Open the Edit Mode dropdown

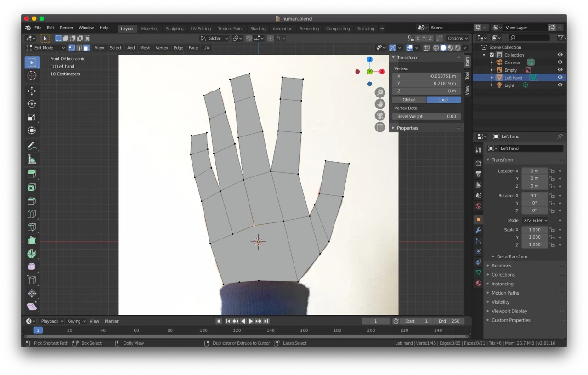[46, 48]
